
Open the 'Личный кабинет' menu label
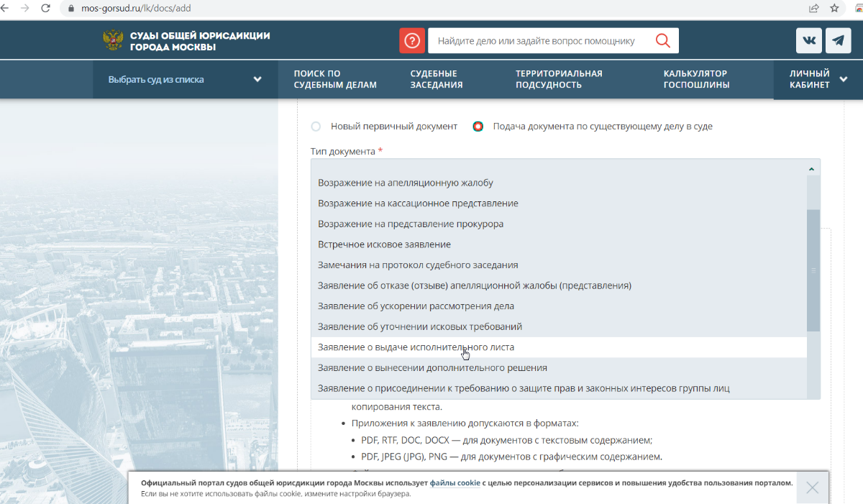pos(810,79)
